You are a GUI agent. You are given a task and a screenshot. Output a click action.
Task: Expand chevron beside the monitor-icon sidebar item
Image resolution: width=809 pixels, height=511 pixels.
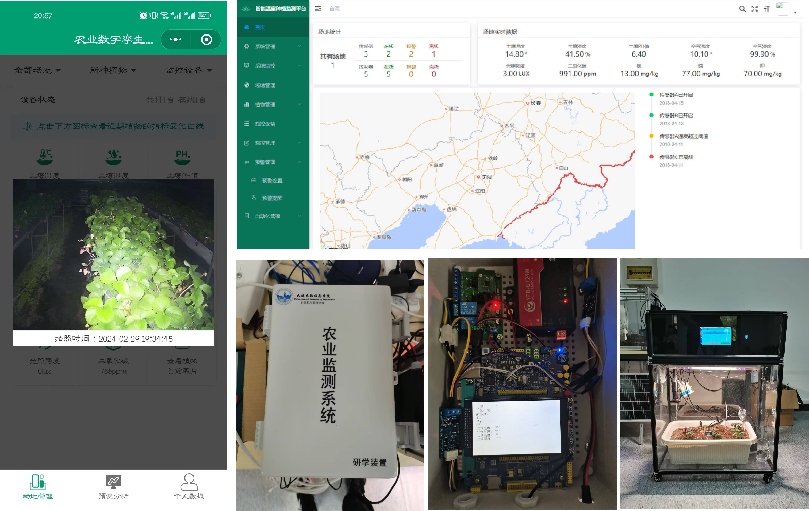[x=300, y=66]
